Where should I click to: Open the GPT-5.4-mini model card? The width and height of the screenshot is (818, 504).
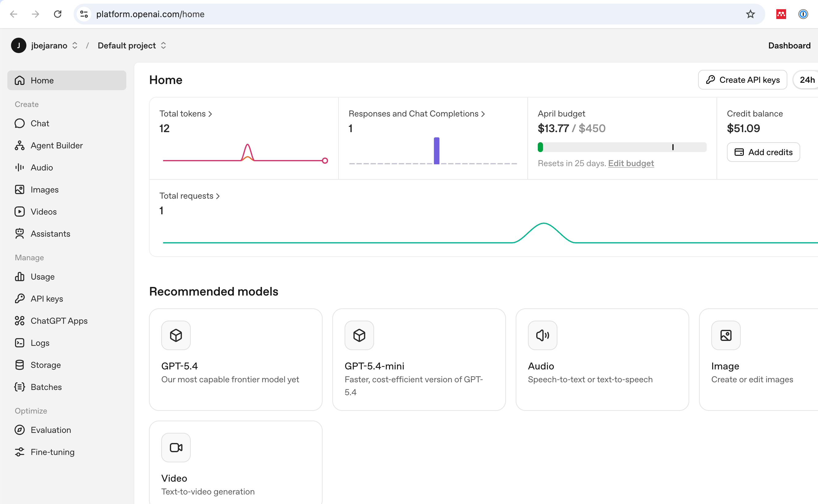tap(419, 360)
